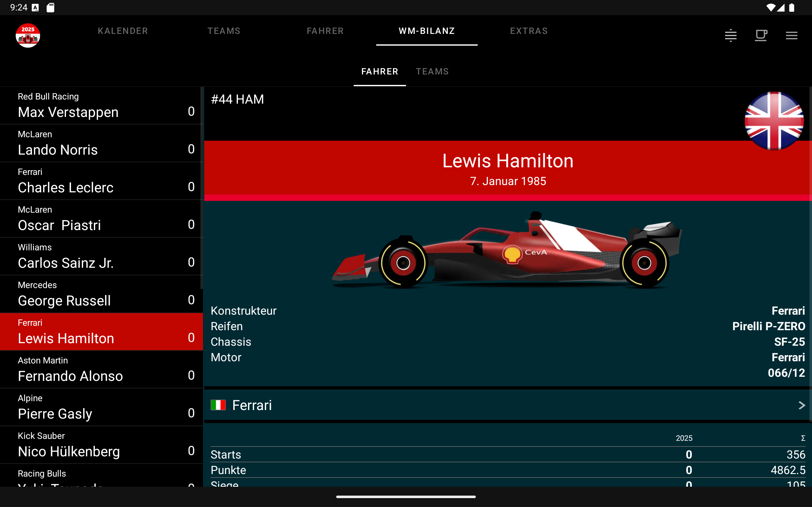Tap the Italian flag next to Ferrari
This screenshot has height=507, width=812.
pos(218,405)
